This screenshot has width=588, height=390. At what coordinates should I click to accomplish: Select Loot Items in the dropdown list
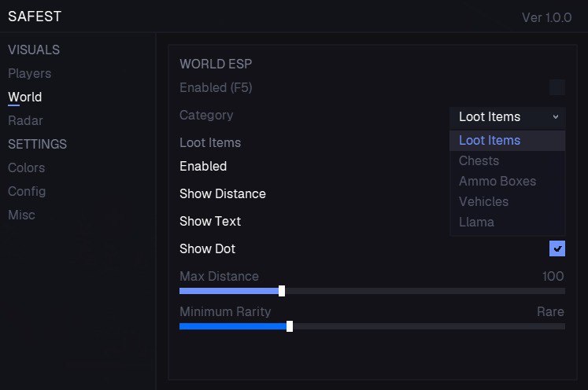[490, 140]
